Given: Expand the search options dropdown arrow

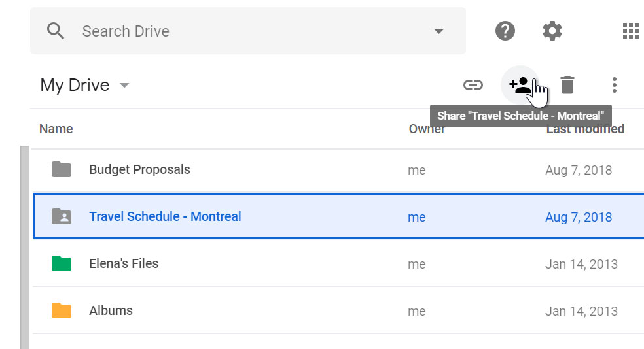Looking at the screenshot, I should click(x=438, y=31).
